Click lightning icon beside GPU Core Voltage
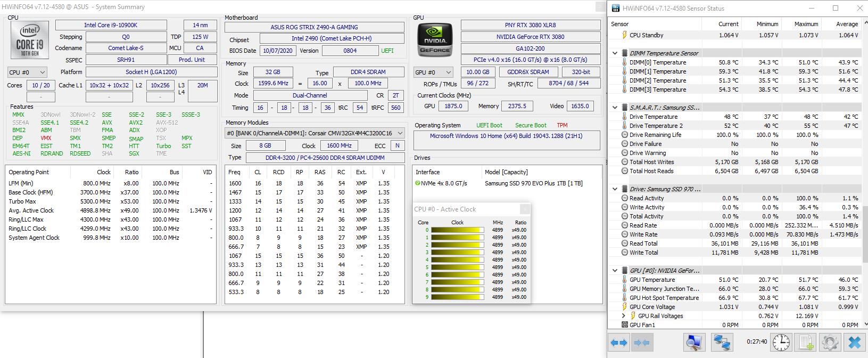The image size is (868, 358). 625,307
